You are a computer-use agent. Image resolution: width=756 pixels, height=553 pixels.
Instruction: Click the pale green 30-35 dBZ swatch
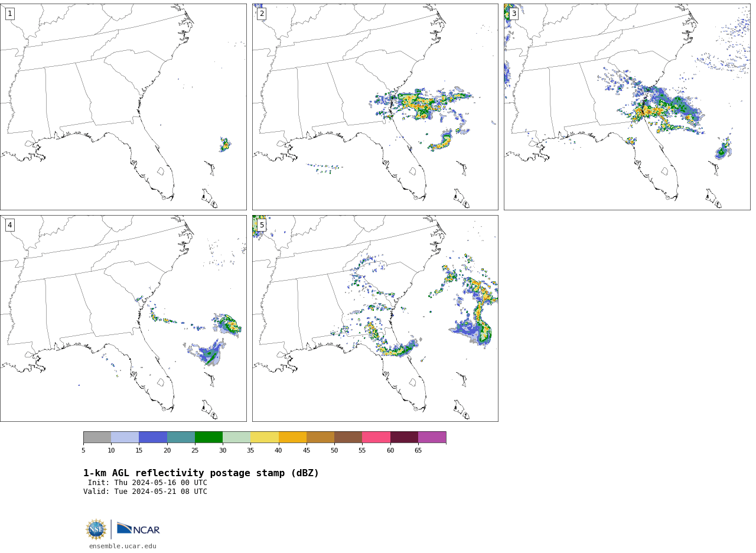point(237,437)
